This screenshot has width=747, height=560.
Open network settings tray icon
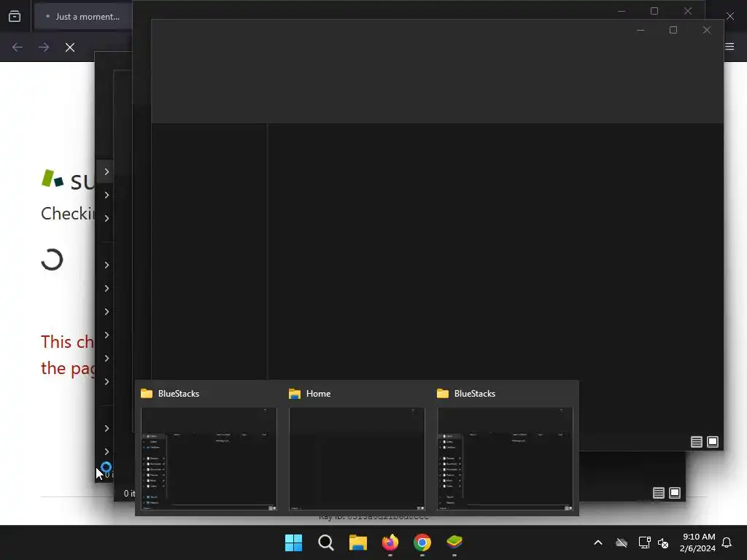tap(644, 542)
